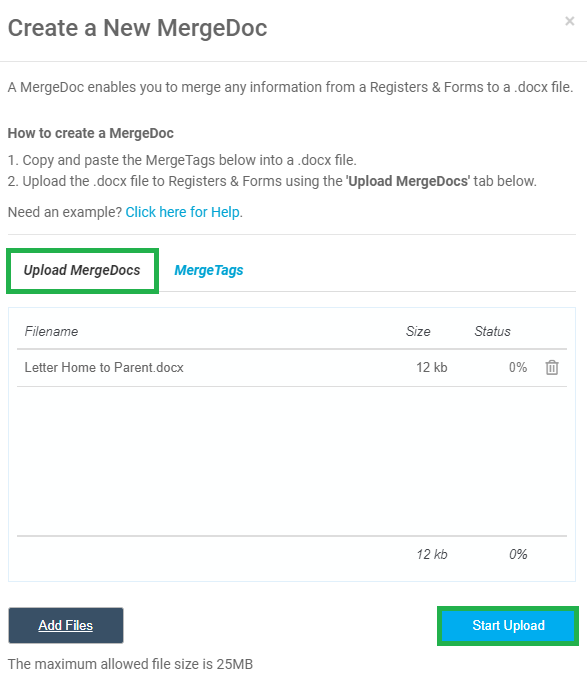Click the empty area of the file list
The image size is (587, 679).
(x=292, y=461)
